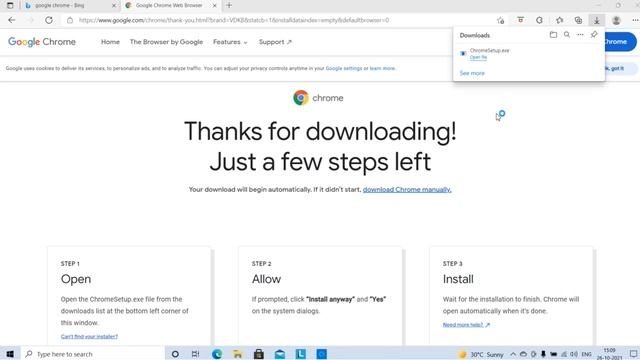Open the notification center icon

click(633, 354)
